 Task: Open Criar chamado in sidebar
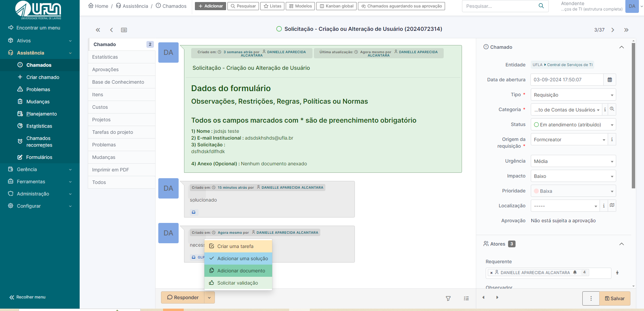click(40, 77)
